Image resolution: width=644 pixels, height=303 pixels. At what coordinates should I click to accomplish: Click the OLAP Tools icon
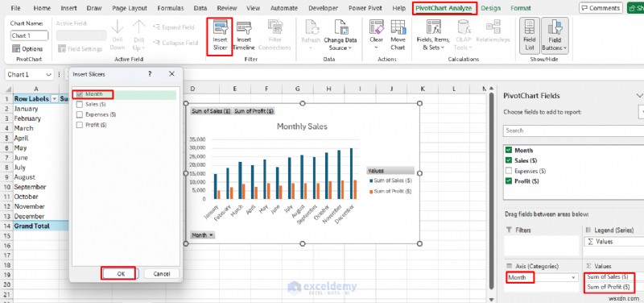[x=464, y=27]
